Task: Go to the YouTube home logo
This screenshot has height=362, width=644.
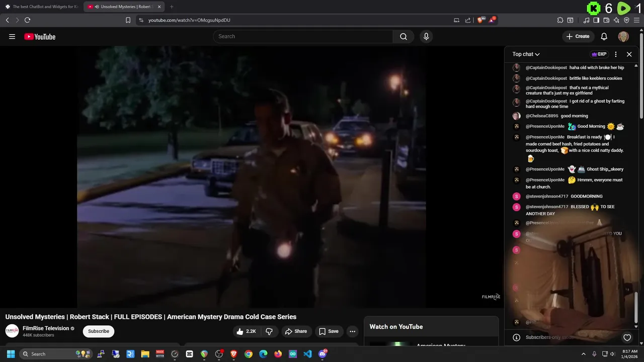Action: (x=40, y=36)
